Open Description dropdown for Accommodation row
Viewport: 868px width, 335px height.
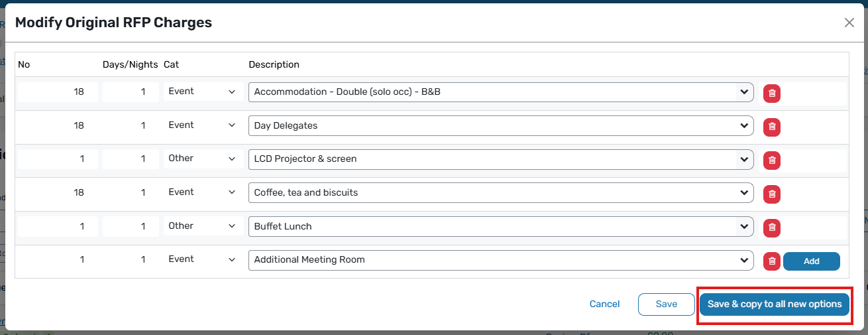(501, 92)
